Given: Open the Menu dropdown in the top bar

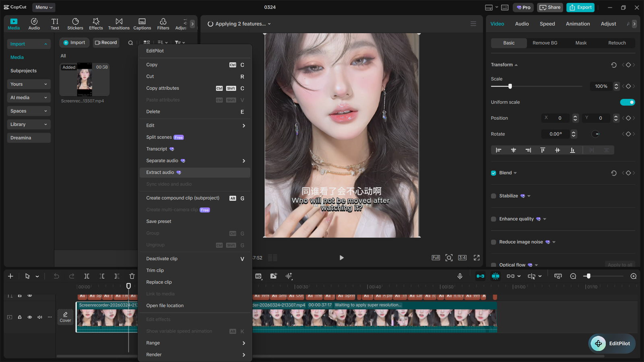Looking at the screenshot, I should 43,7.
